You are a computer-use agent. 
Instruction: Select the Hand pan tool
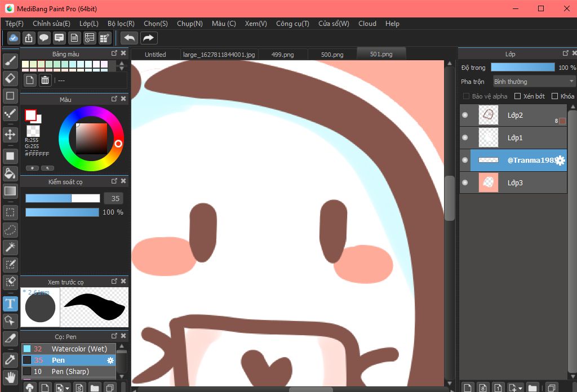click(10, 376)
